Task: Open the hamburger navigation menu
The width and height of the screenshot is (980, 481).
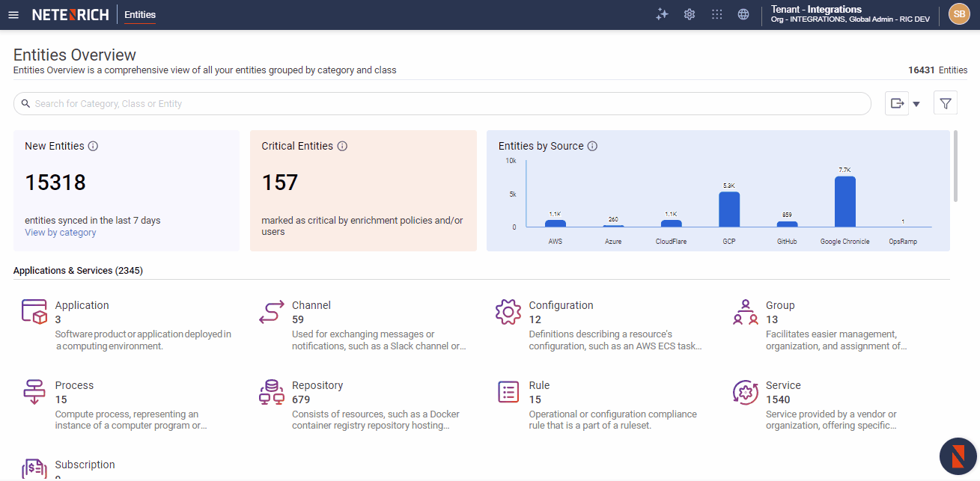Action: (13, 14)
